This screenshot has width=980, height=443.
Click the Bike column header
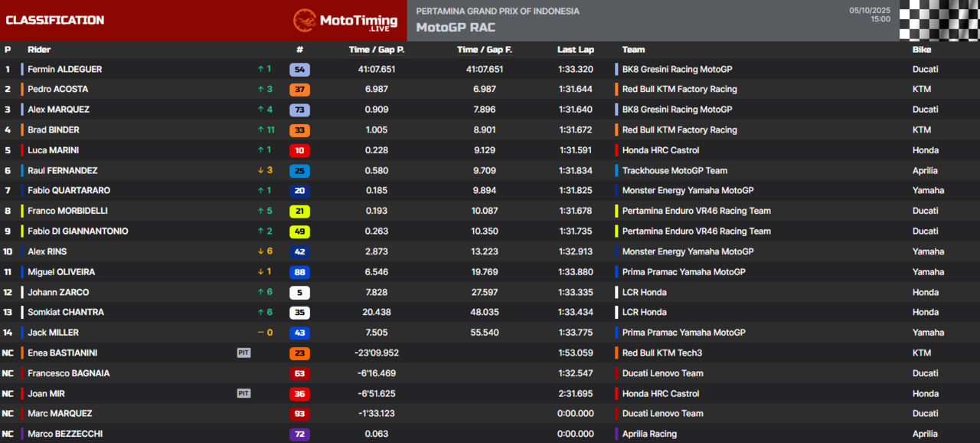[922, 50]
